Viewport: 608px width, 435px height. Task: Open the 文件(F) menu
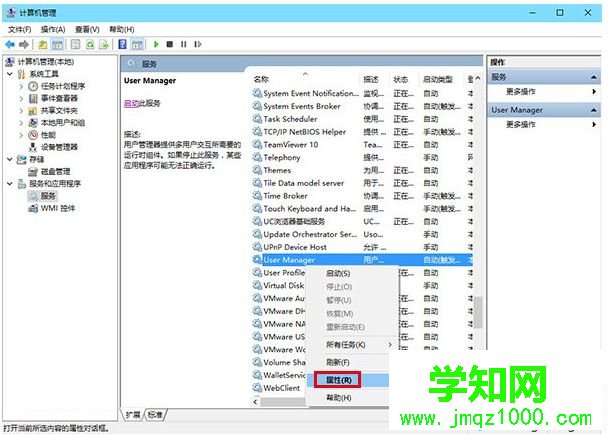(x=19, y=29)
